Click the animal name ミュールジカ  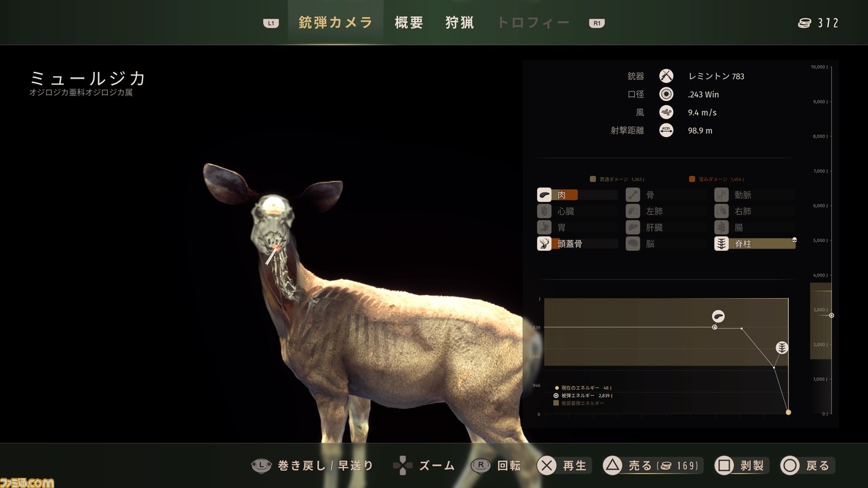tap(88, 78)
